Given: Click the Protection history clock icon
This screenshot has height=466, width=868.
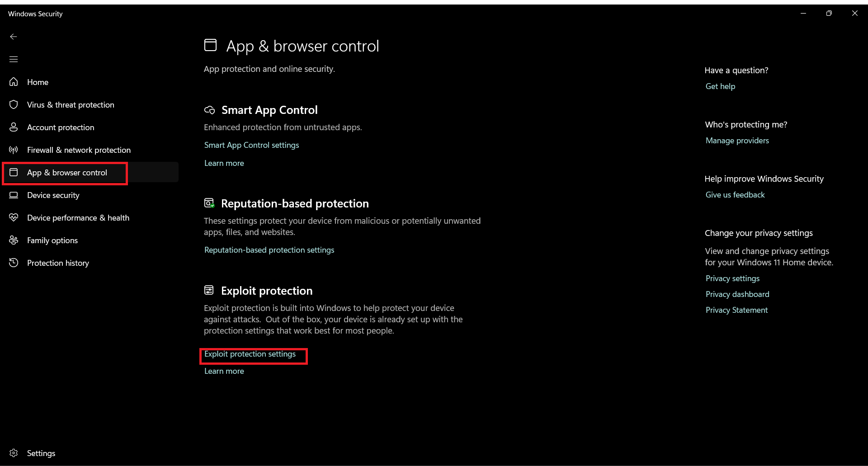Looking at the screenshot, I should pos(14,263).
